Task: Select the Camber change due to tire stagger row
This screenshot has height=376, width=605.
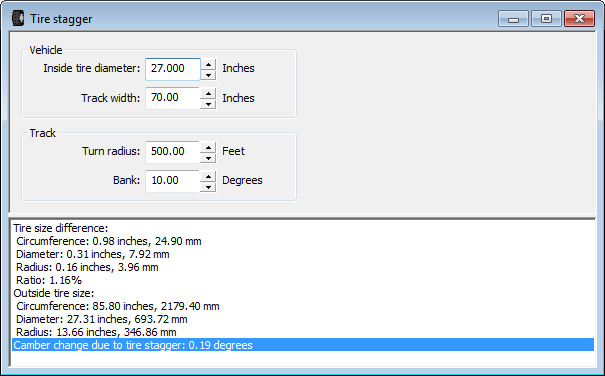Action: [x=303, y=345]
